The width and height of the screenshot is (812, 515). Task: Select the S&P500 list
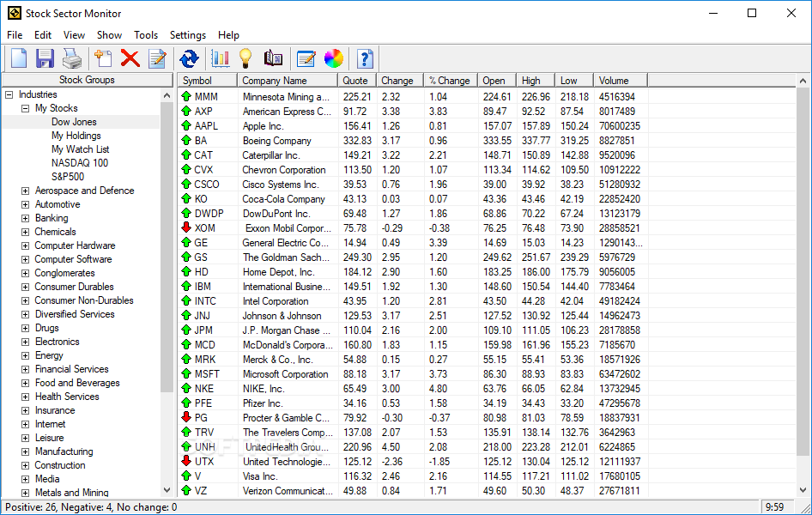pyautogui.click(x=68, y=177)
